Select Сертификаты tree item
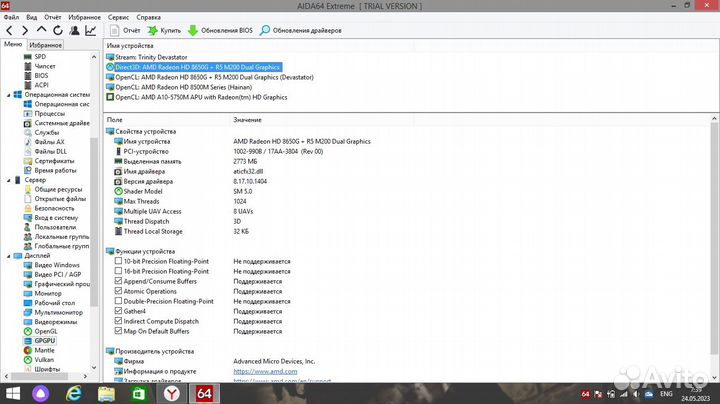The height and width of the screenshot is (404, 720). coord(54,161)
